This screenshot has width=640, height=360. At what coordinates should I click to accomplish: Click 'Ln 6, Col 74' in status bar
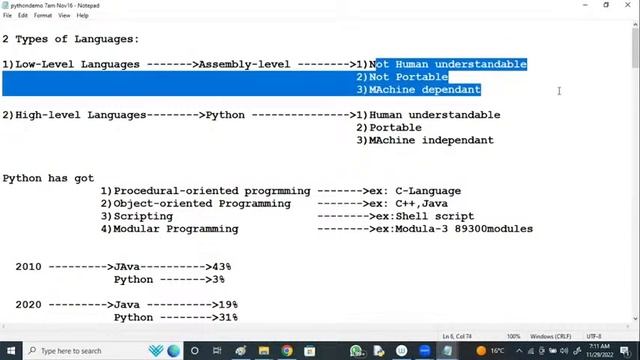click(x=457, y=336)
